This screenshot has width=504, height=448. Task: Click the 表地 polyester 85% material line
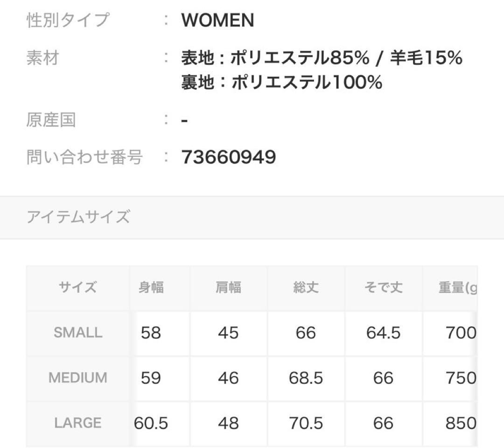pos(322,58)
